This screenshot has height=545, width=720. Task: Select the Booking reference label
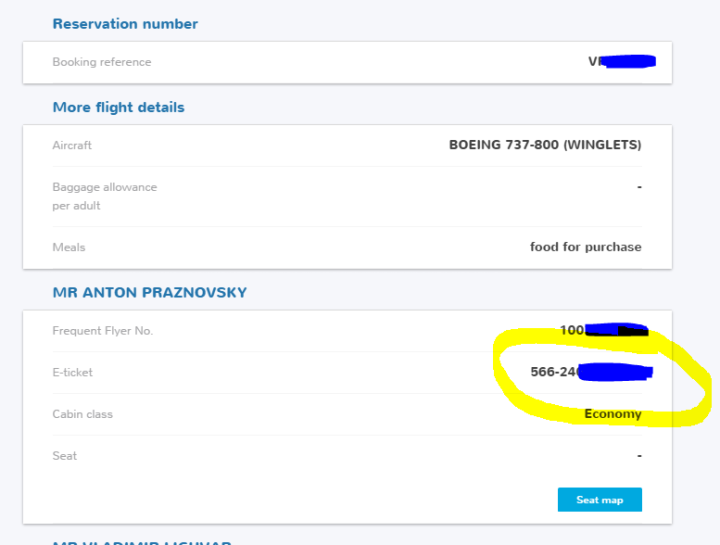coord(102,62)
